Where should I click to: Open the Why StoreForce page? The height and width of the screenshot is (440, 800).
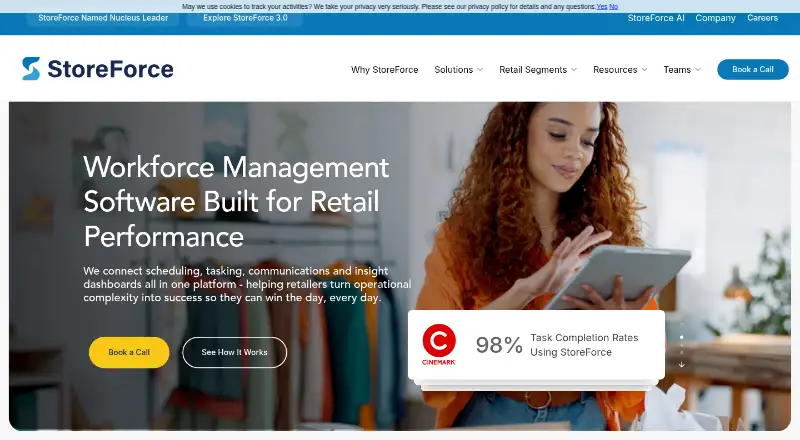tap(384, 69)
